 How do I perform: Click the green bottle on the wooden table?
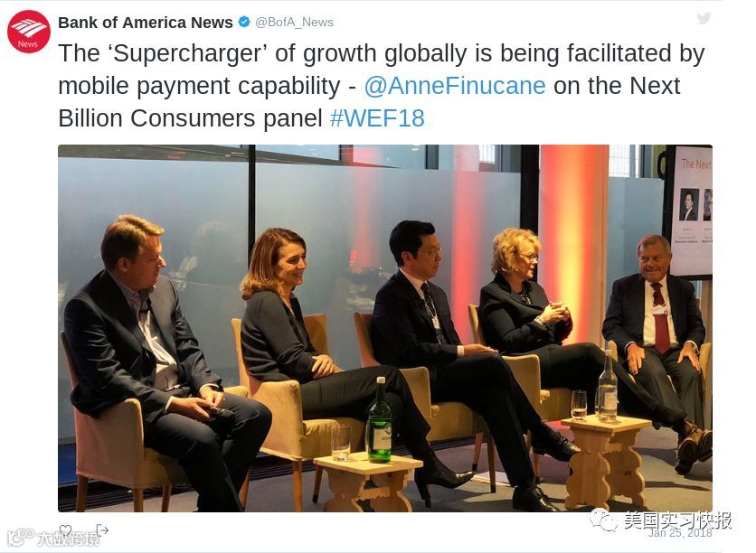click(x=380, y=421)
